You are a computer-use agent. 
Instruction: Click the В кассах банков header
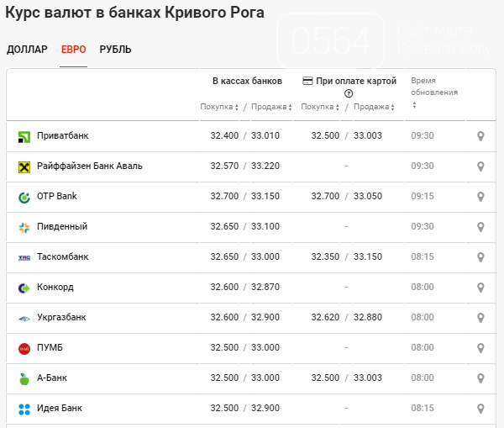click(247, 81)
